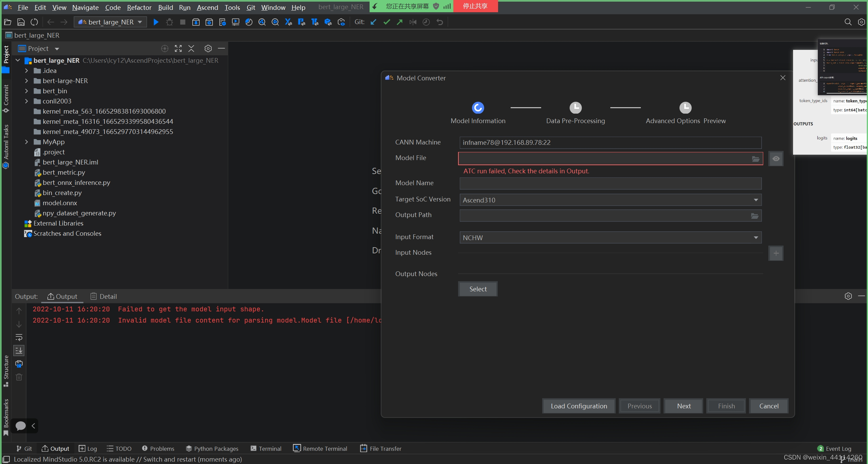
Task: Click Git commit checkmark icon
Action: [387, 22]
